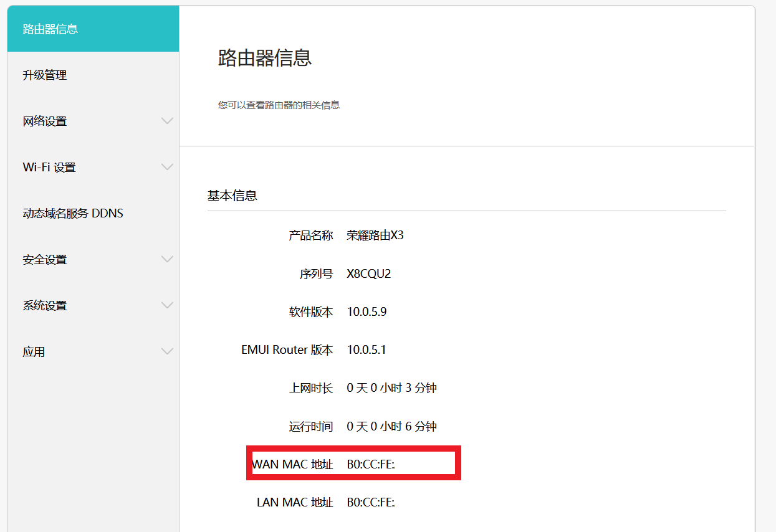Viewport: 776px width, 532px height.
Task: Click the 路由器信息 page heading
Action: [265, 58]
